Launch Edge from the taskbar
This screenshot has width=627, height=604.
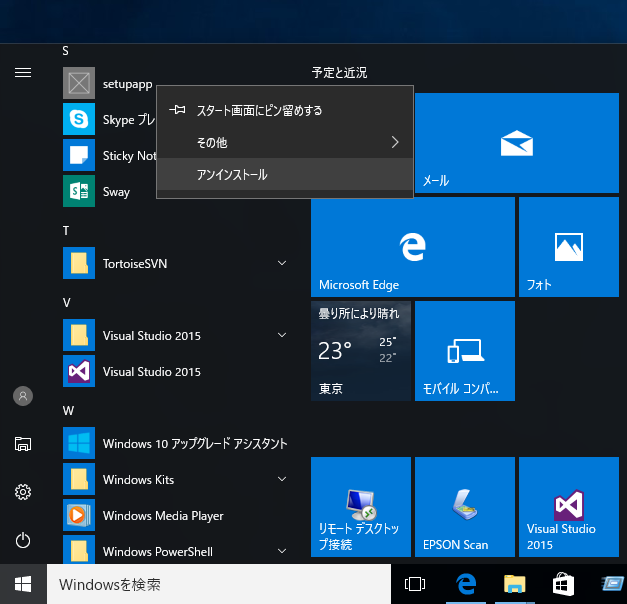pos(466,584)
